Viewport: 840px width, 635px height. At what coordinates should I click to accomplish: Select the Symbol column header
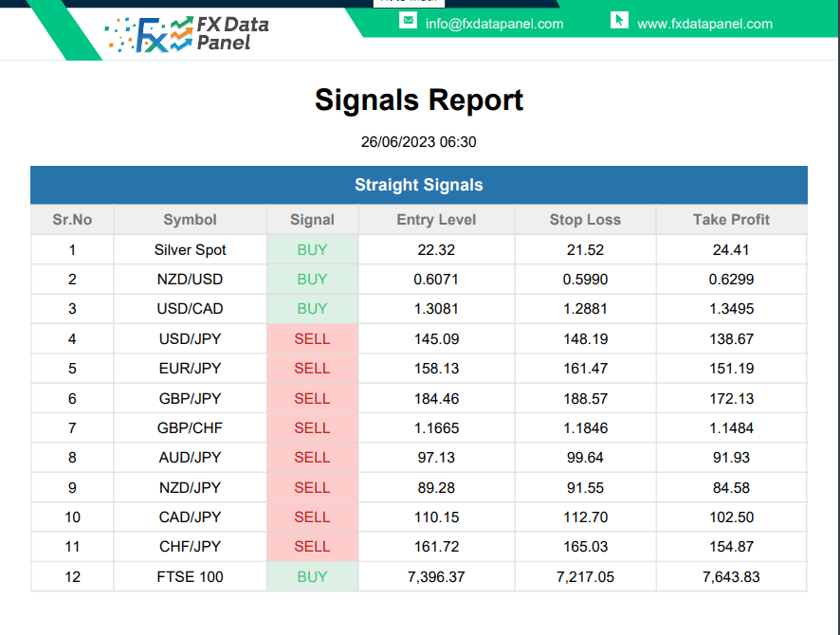(x=190, y=220)
